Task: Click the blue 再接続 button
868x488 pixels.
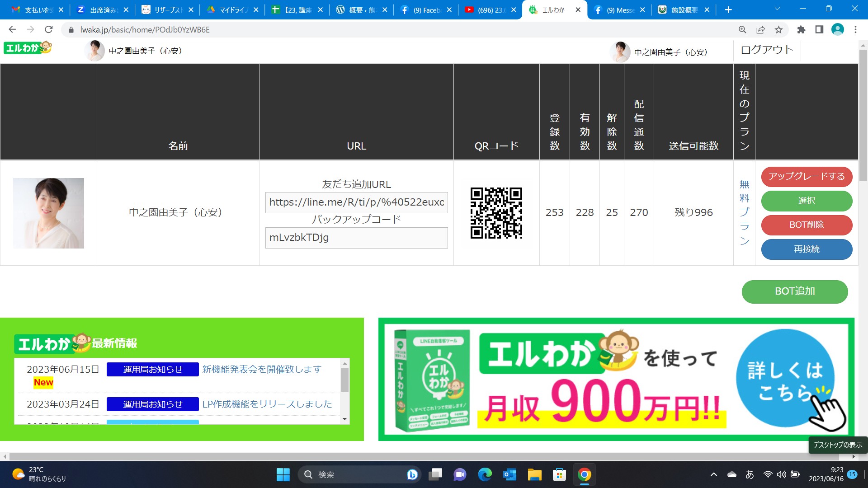Action: click(807, 249)
